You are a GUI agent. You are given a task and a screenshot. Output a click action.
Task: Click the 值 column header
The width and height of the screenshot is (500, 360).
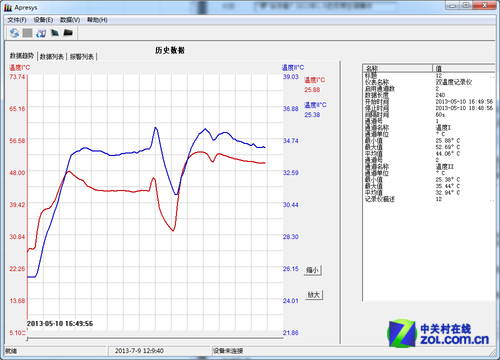point(464,68)
